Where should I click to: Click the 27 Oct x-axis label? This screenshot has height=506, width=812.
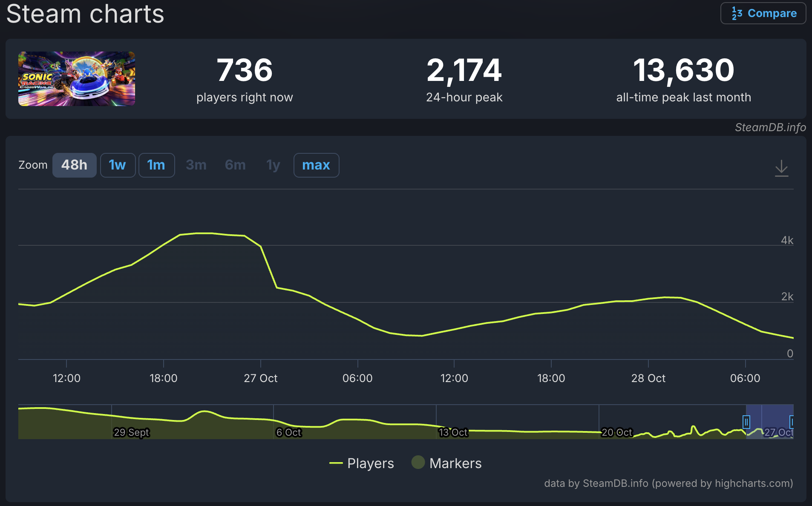[261, 378]
